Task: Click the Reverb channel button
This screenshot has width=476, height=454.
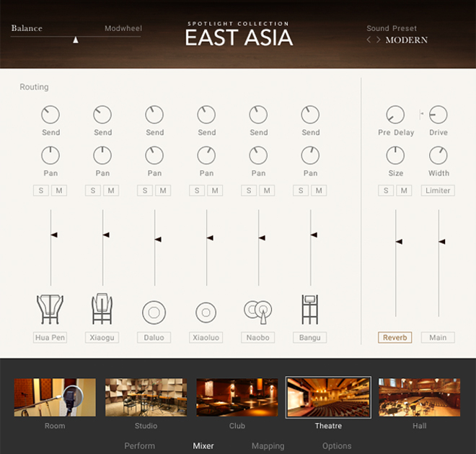Action: point(395,338)
